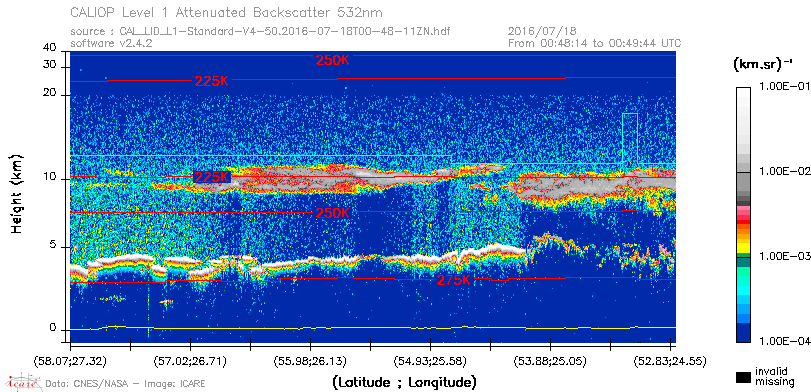Viewport: 811px width, 392px height.
Task: Click the '250K' label on the topmost isotherm
Action: pos(333,60)
